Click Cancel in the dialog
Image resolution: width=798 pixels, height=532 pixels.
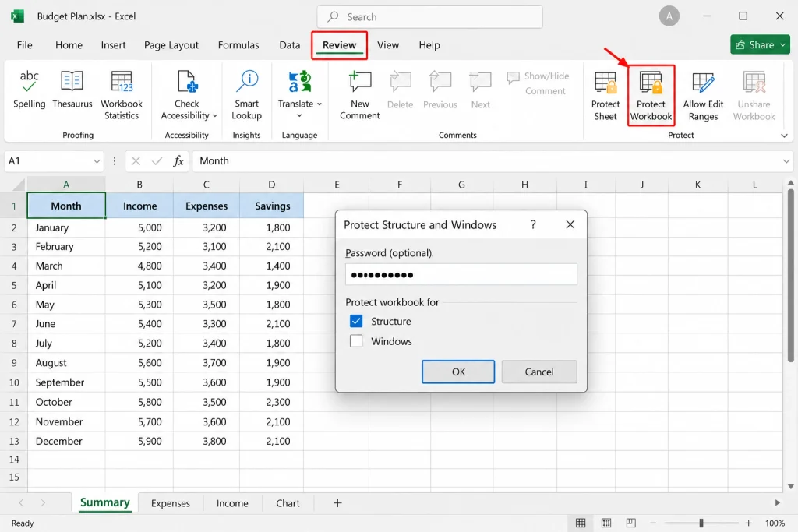coord(539,372)
